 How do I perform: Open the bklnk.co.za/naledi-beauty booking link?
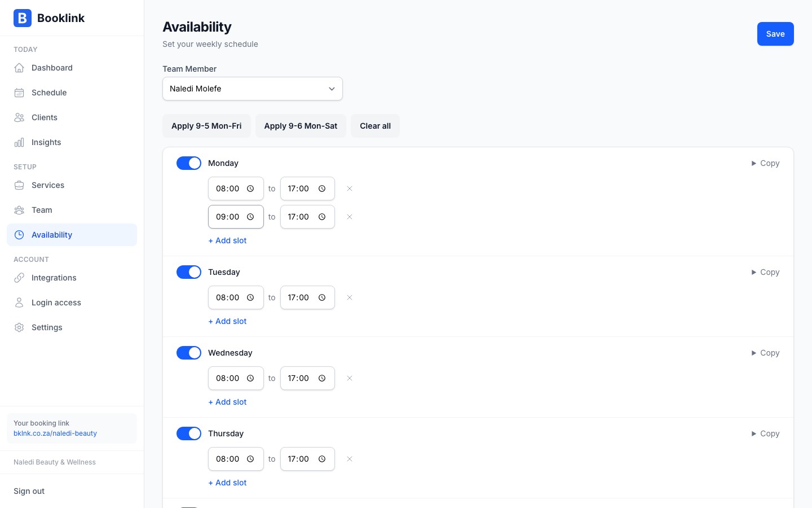click(x=55, y=433)
